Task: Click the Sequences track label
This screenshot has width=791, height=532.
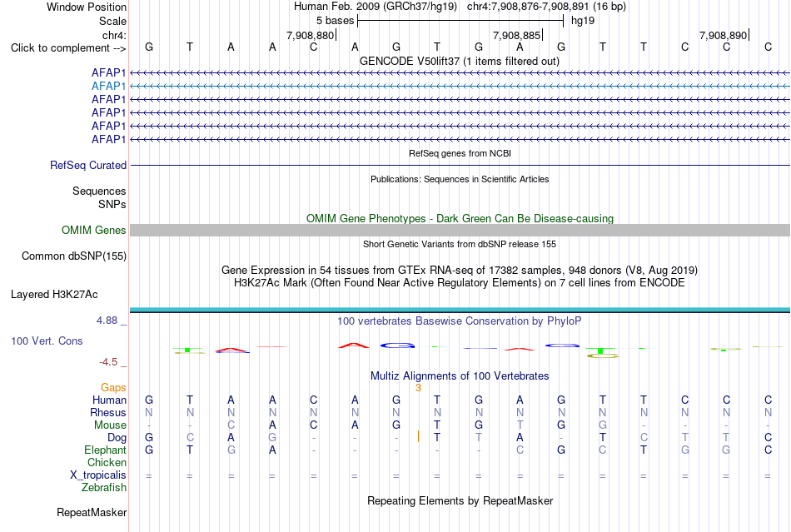Action: pyautogui.click(x=99, y=191)
